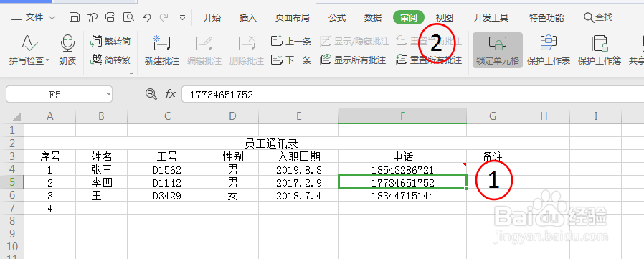
Task: Select column F header
Action: [x=402, y=116]
